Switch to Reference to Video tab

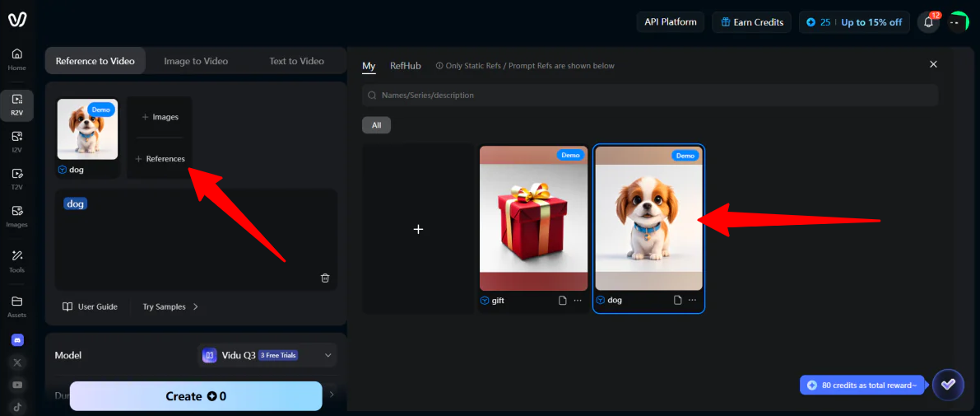(95, 61)
